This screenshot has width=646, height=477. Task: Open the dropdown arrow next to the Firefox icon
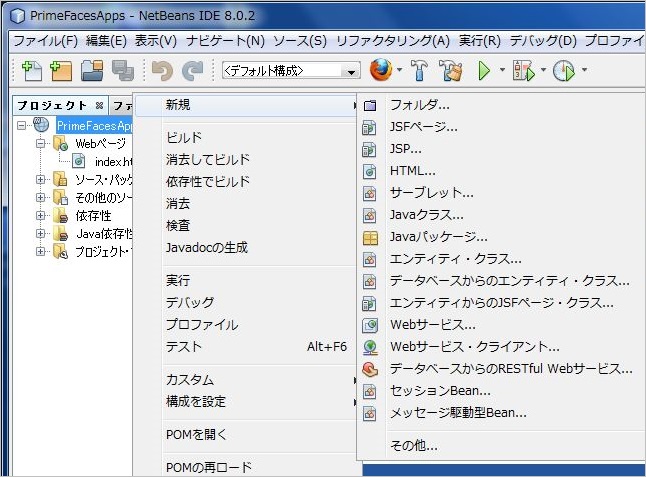tap(399, 70)
